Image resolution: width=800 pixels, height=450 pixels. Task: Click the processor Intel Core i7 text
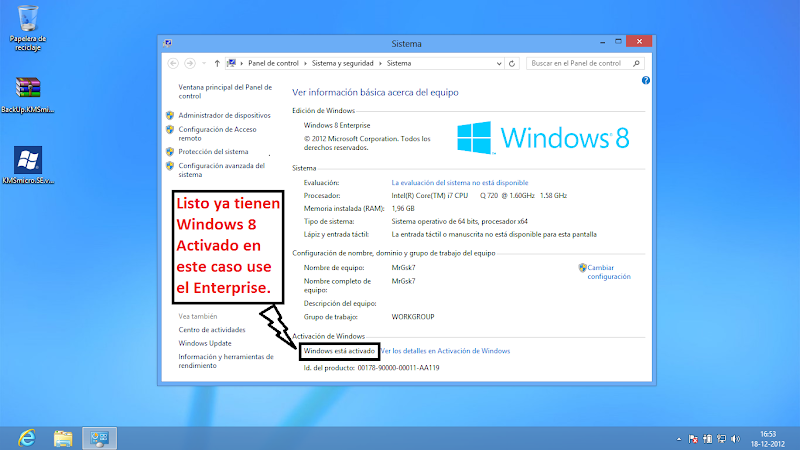click(x=479, y=195)
